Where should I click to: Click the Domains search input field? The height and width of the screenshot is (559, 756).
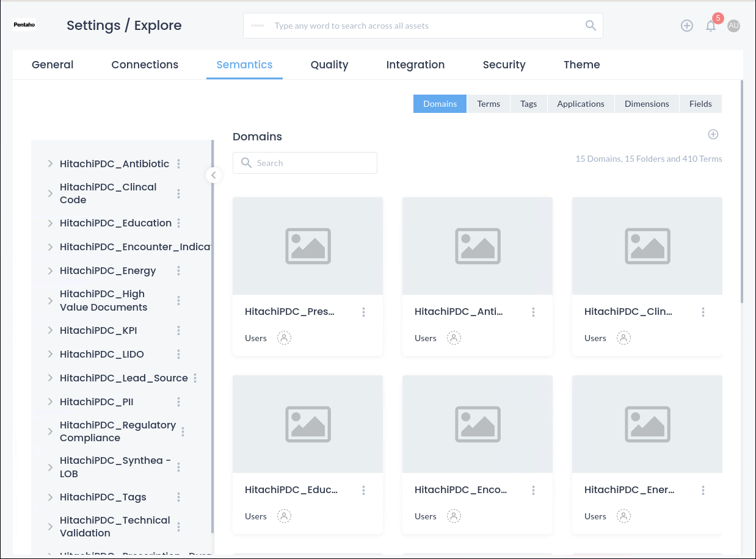(x=311, y=163)
